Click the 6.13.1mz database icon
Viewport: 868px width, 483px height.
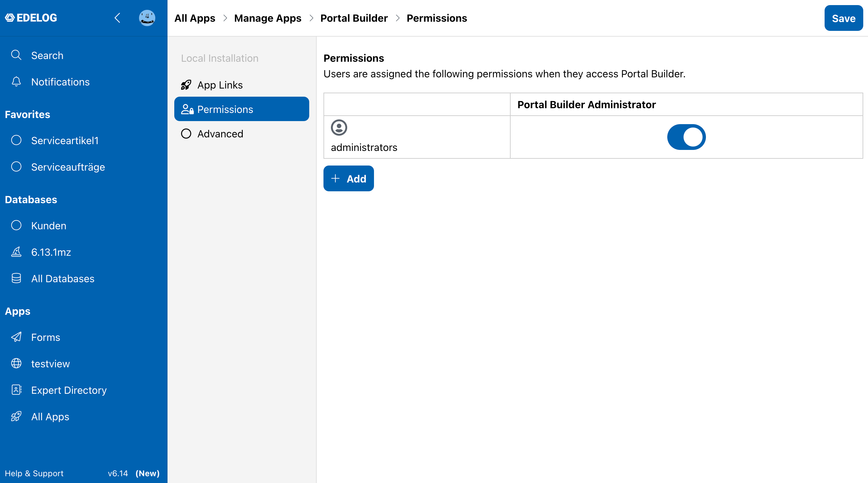(16, 252)
